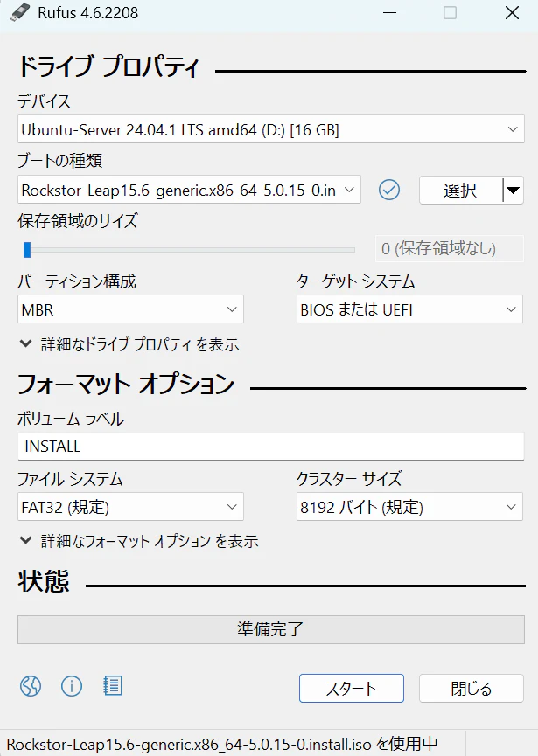Open the クラスター サイズ 8192 バイト dropdown

click(x=409, y=507)
